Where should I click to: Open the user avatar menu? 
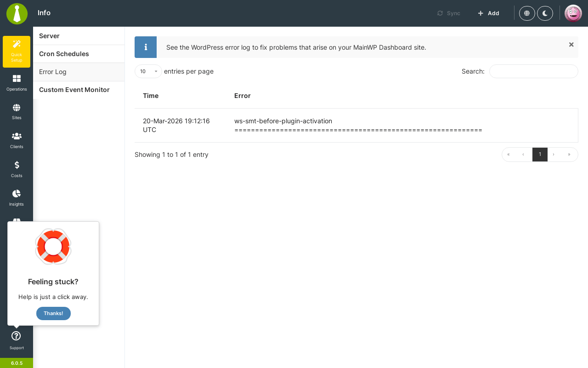pyautogui.click(x=573, y=13)
